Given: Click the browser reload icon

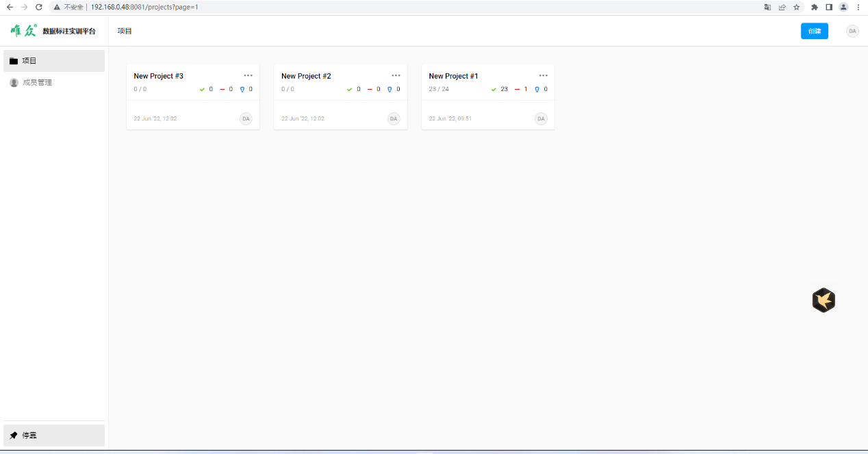Looking at the screenshot, I should click(x=38, y=7).
